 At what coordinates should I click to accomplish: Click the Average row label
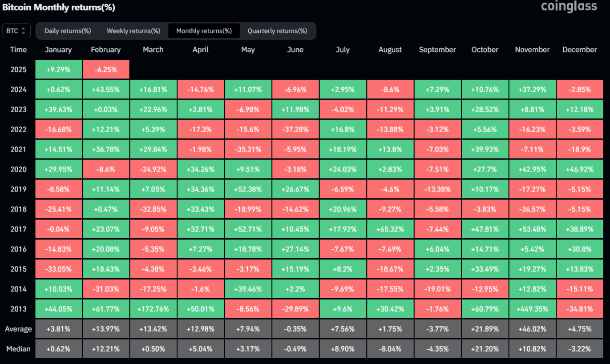tap(18, 329)
